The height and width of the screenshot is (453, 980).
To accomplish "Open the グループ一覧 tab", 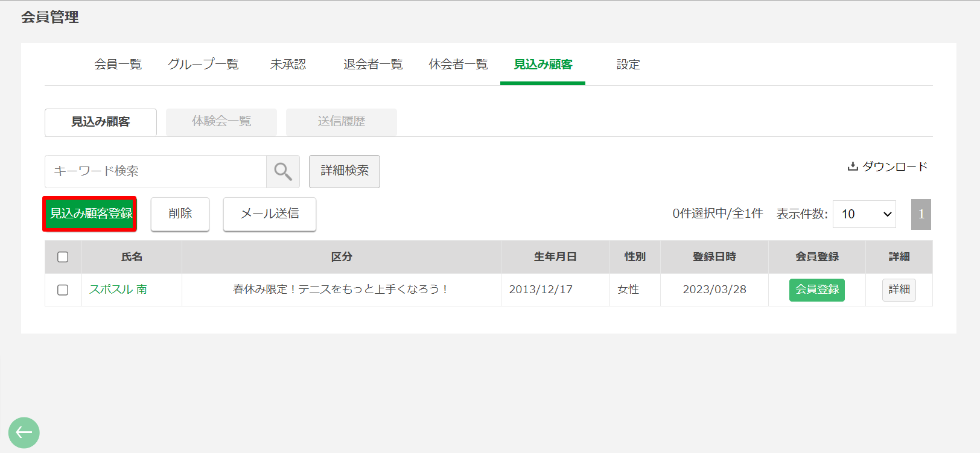I will pos(203,65).
